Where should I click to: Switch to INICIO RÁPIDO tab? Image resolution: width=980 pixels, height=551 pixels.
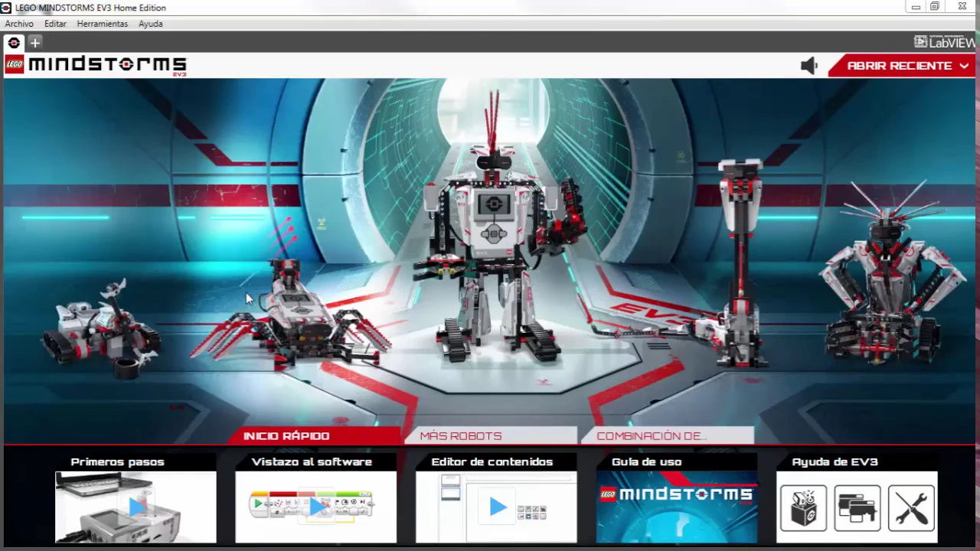314,435
